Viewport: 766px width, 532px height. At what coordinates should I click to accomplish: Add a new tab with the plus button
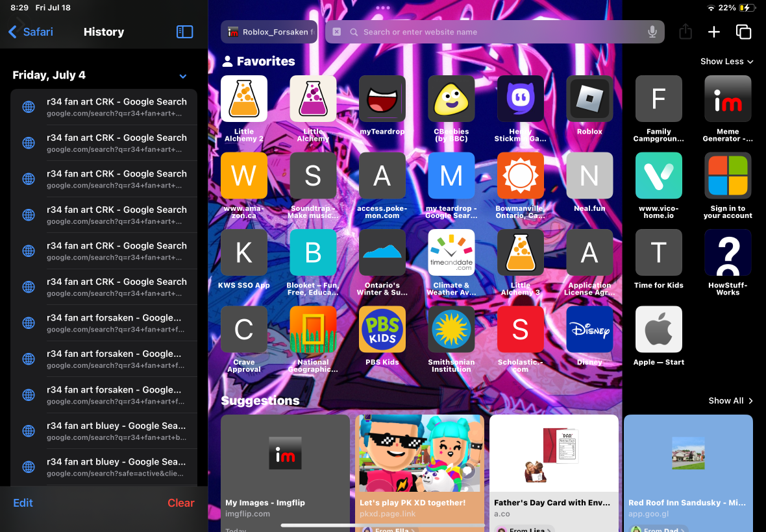tap(713, 32)
